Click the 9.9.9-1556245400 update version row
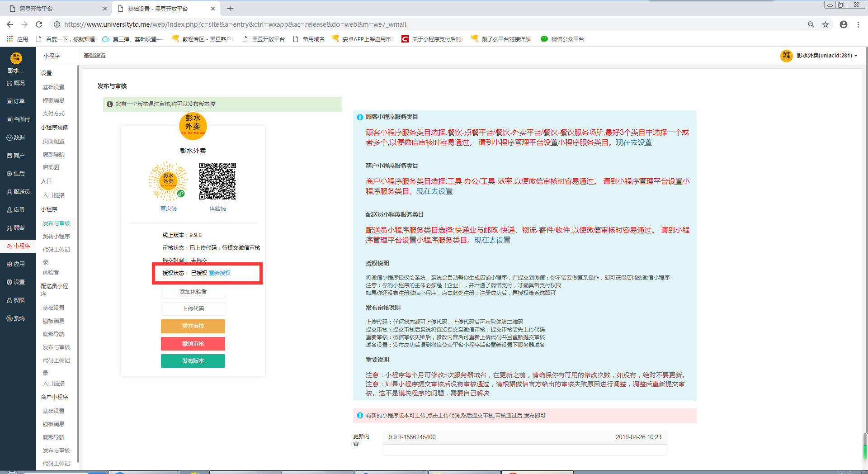The height and width of the screenshot is (474, 868). coord(525,437)
